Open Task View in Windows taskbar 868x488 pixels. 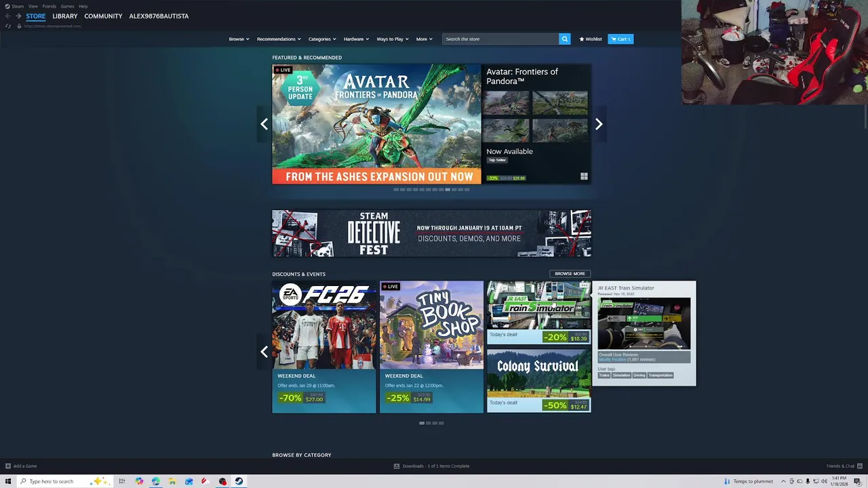point(122,481)
